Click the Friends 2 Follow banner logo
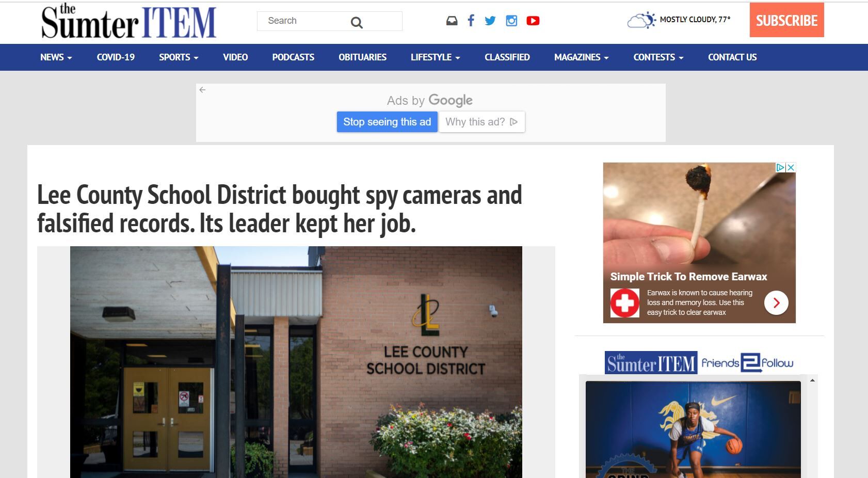 (699, 363)
